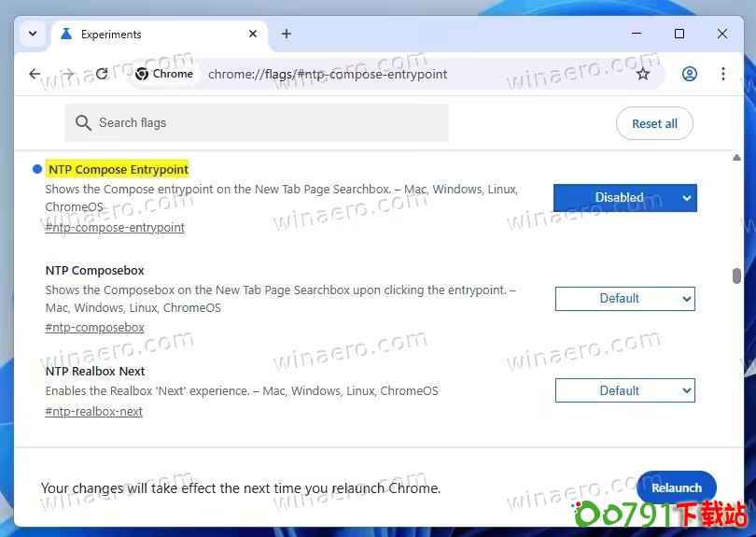Follow the #ntp-composebox anchor link
This screenshot has height=537, width=756.
[x=94, y=327]
